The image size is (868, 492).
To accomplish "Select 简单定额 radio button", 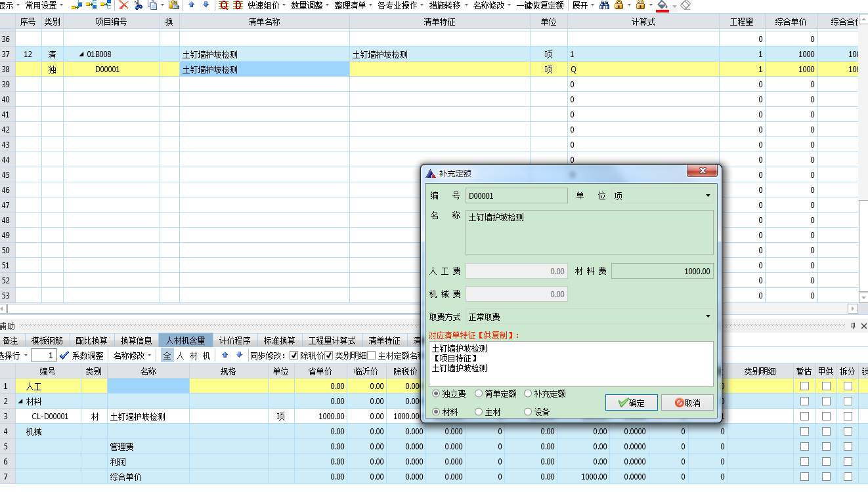I will 479,394.
